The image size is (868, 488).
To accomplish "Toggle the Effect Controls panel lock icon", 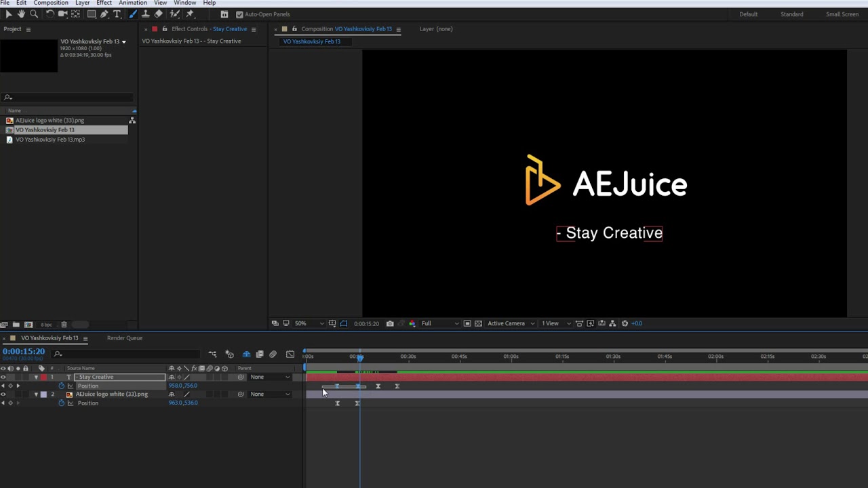I will (x=165, y=29).
